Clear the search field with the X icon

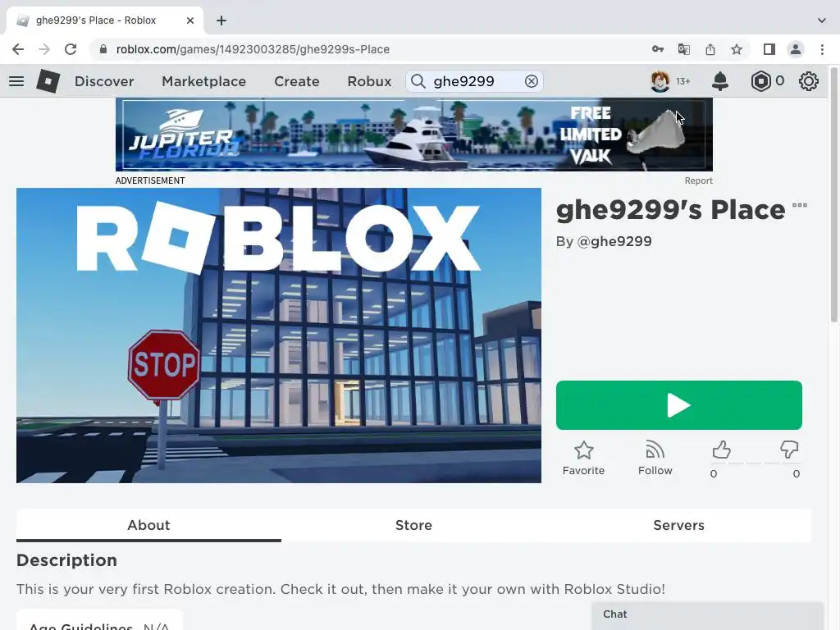tap(531, 81)
